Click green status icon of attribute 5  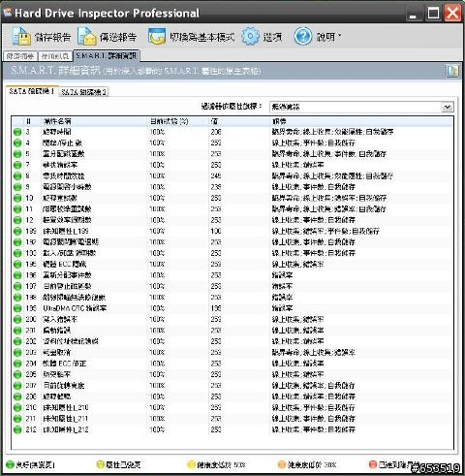coord(17,154)
